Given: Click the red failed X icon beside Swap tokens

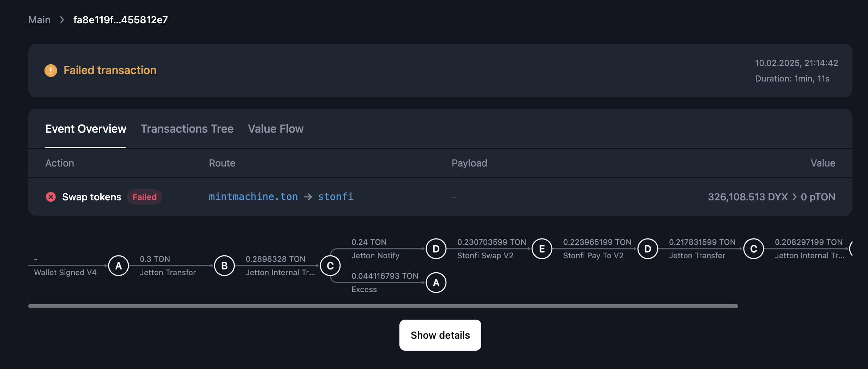Looking at the screenshot, I should coord(51,197).
